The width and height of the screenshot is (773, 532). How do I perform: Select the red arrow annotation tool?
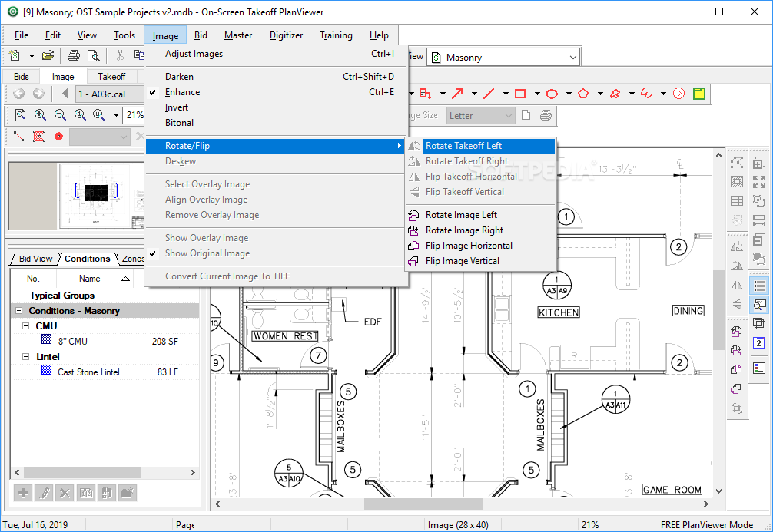pos(457,93)
